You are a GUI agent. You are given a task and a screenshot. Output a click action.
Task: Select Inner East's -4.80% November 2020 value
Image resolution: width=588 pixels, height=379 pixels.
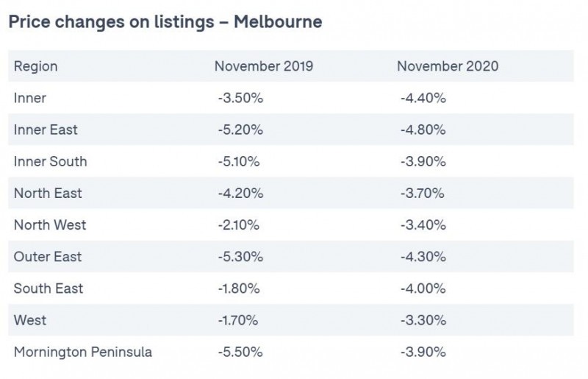point(423,130)
